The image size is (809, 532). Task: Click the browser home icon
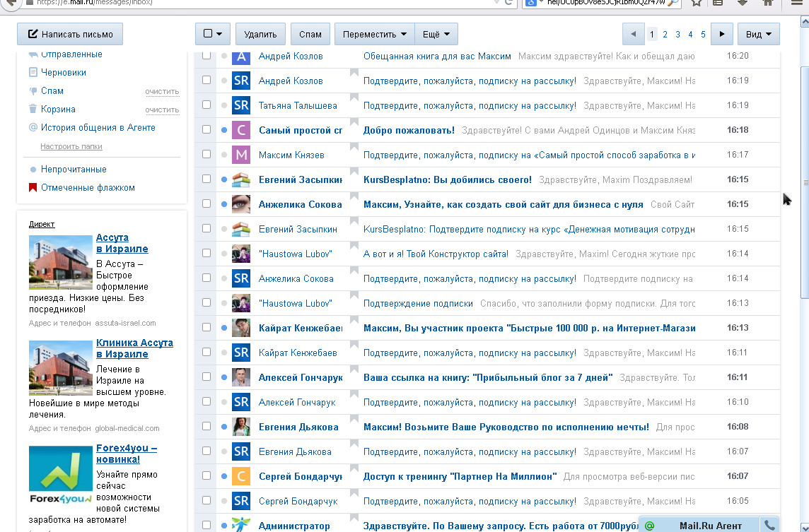coord(767,3)
